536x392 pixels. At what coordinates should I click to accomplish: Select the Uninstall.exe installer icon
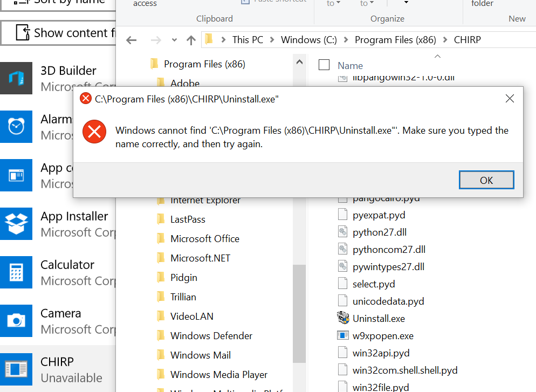(x=343, y=318)
